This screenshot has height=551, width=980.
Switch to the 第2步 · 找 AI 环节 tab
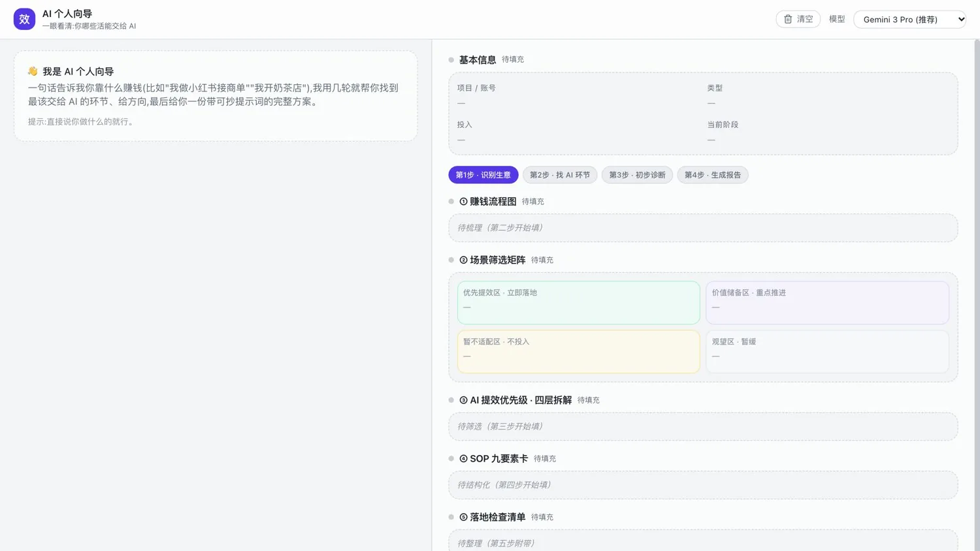[x=560, y=175]
